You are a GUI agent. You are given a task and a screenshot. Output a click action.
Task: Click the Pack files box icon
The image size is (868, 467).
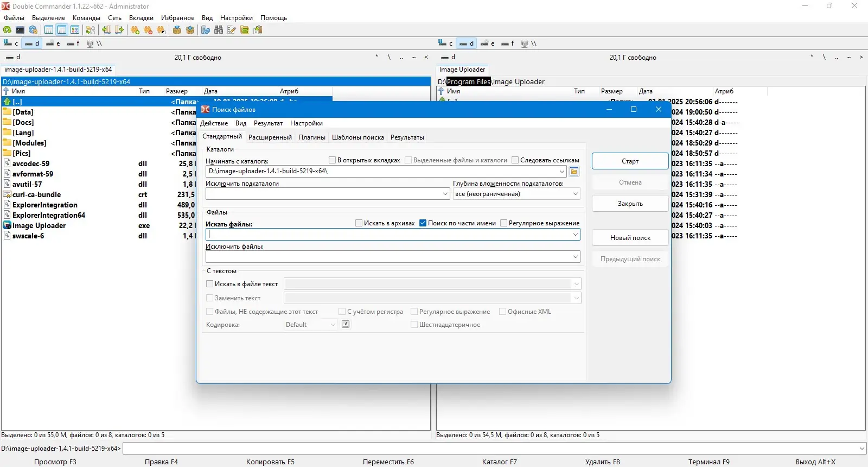tap(177, 30)
